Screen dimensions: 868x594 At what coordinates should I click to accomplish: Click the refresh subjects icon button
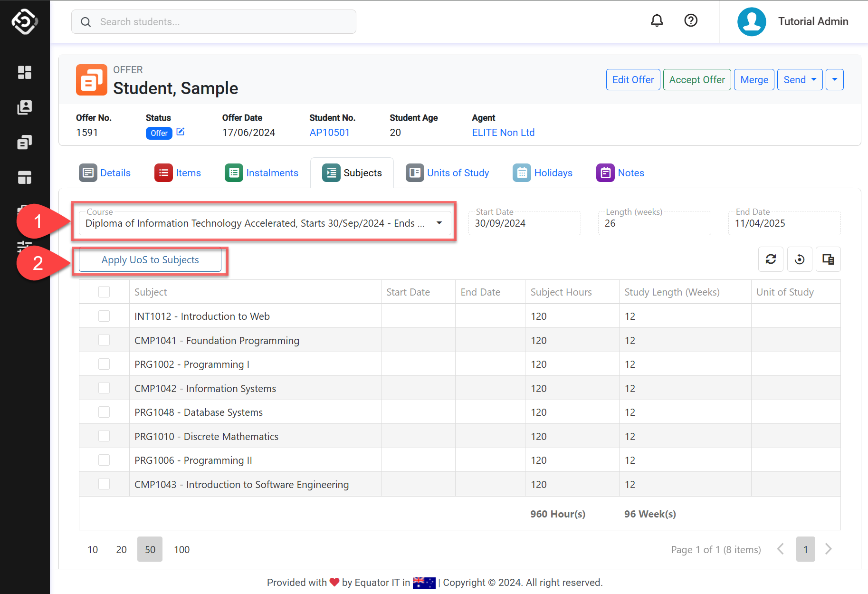pyautogui.click(x=771, y=259)
